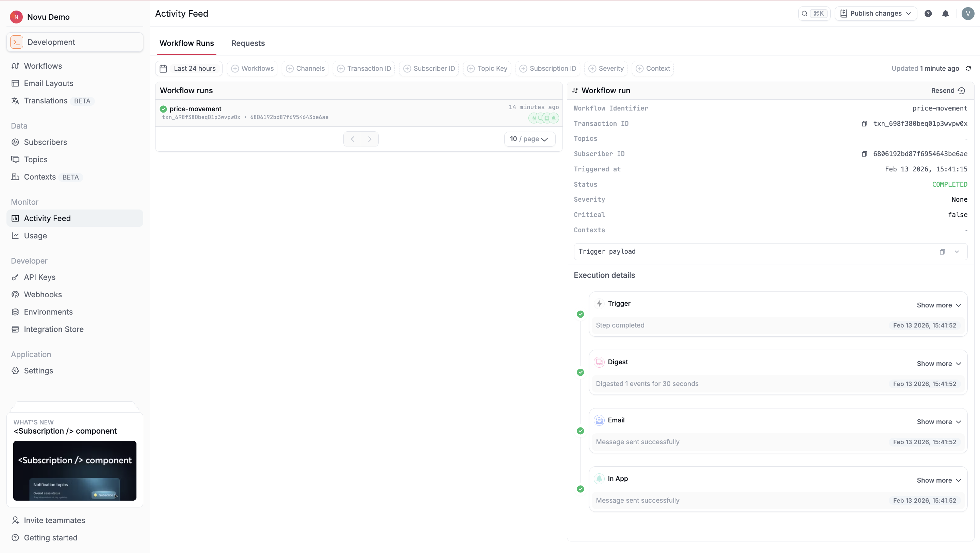Copy the Subscriber ID value

864,154
